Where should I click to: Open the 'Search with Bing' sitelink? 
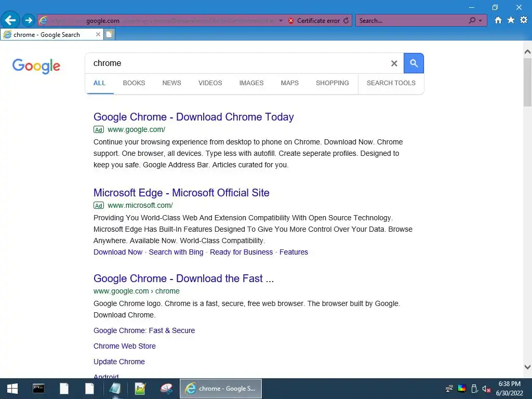point(176,252)
